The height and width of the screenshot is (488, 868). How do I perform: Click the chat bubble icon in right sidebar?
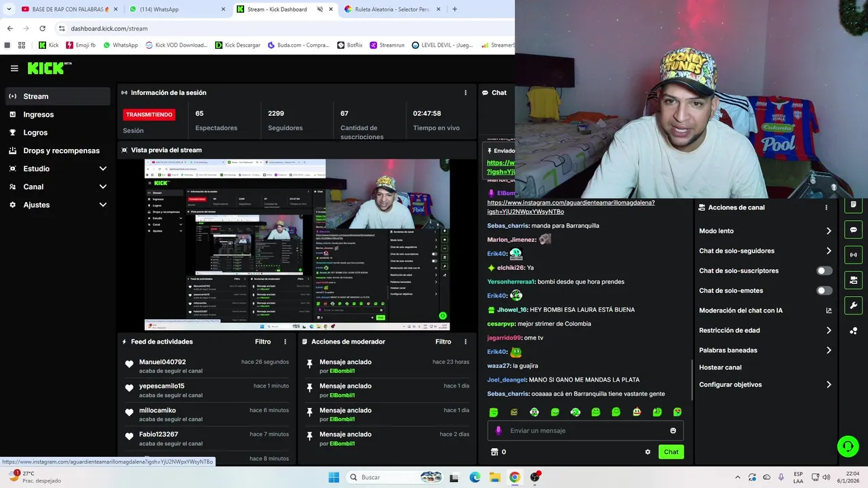click(x=853, y=230)
